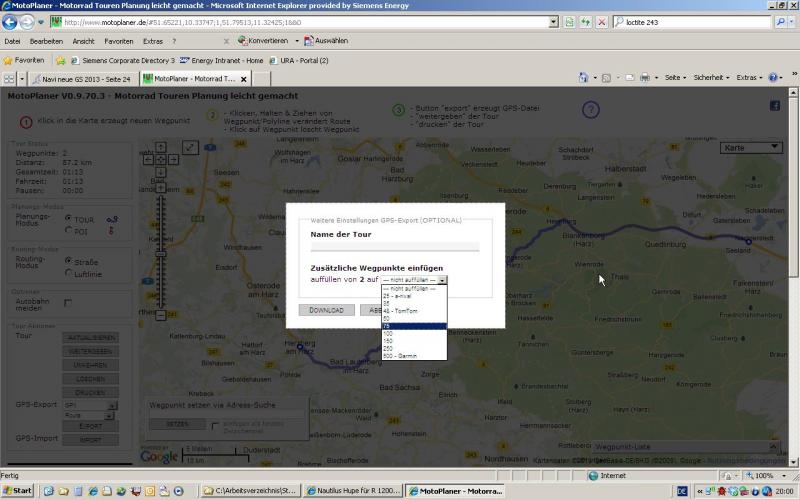Expand the Wegpunkt-Liste panel
This screenshot has width=800, height=500.
773,446
